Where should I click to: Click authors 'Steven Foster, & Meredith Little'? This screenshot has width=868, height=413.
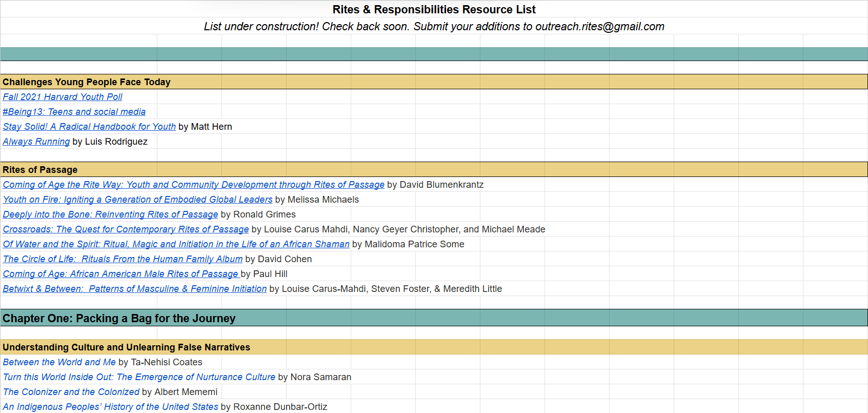[x=436, y=289]
